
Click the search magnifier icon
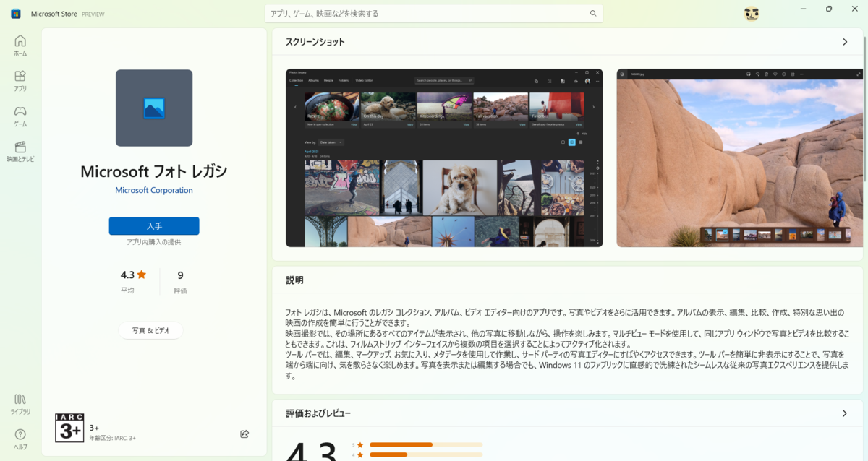pyautogui.click(x=593, y=13)
